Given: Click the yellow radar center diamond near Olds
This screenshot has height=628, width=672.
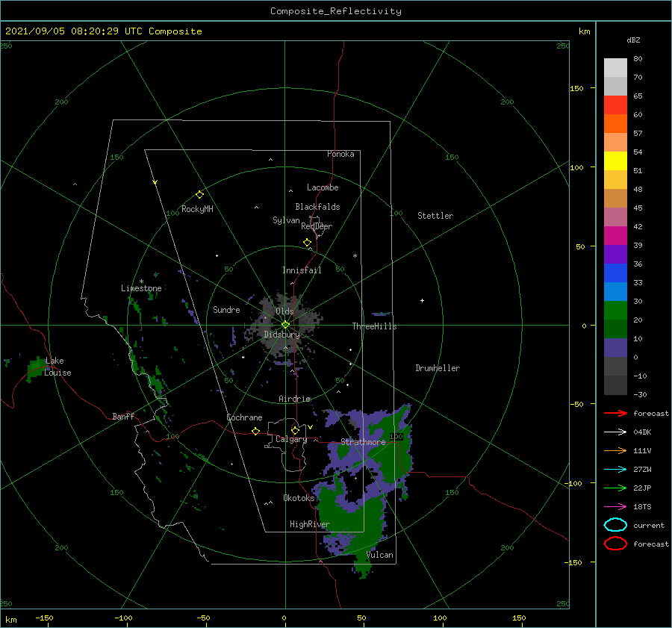Looking at the screenshot, I should click(285, 325).
